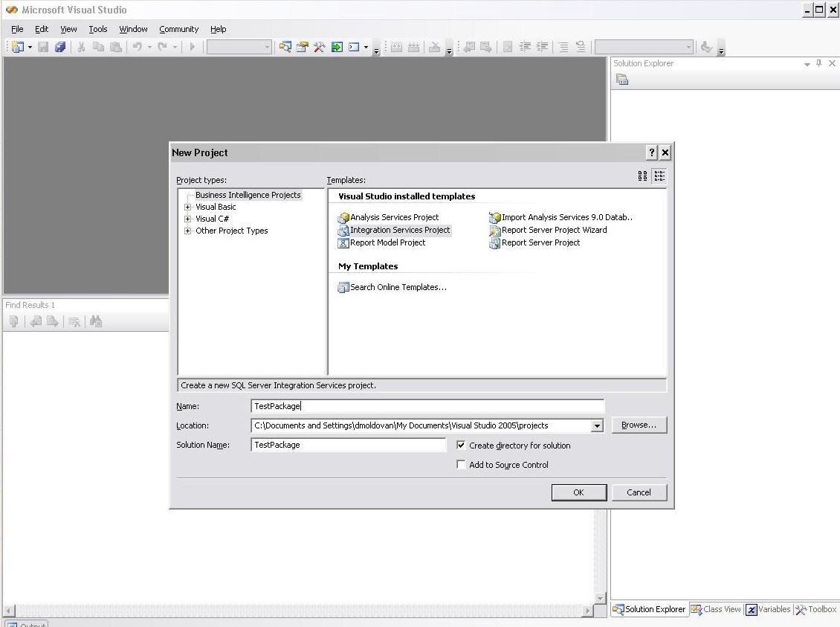
Task: Click into the Solution Name text field
Action: click(348, 445)
